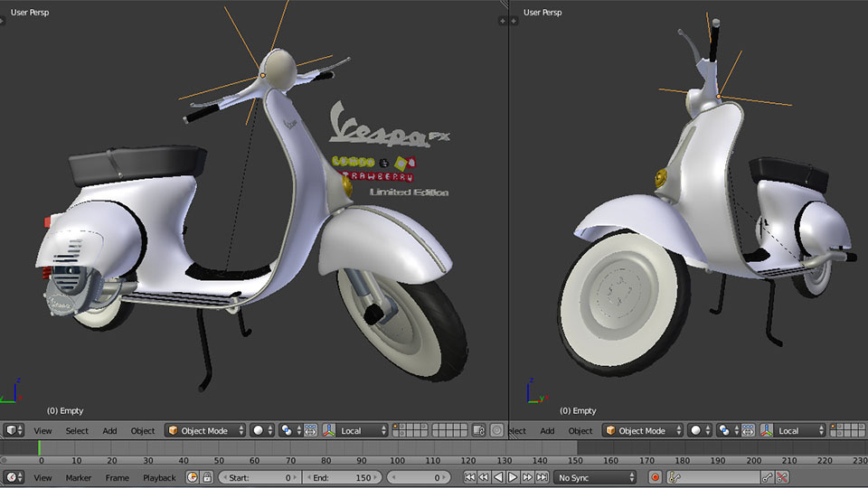Increase End frame using its right arrow

click(x=375, y=477)
